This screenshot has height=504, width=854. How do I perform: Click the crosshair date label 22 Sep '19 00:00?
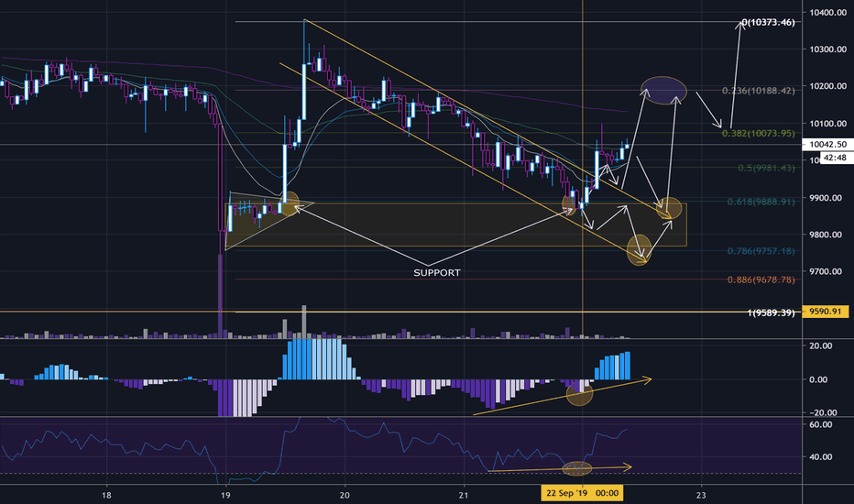[582, 493]
